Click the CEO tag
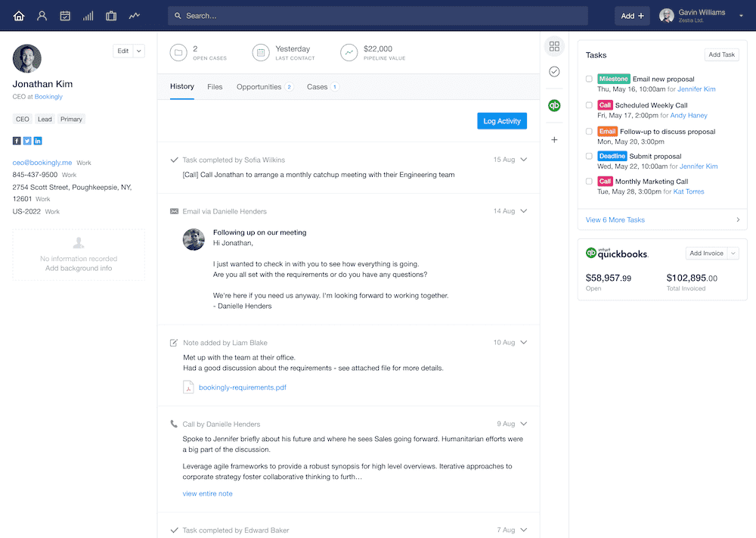756x538 pixels. point(22,120)
